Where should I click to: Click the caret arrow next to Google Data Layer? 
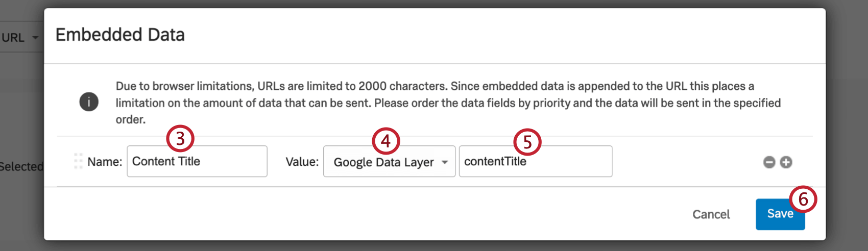(445, 162)
